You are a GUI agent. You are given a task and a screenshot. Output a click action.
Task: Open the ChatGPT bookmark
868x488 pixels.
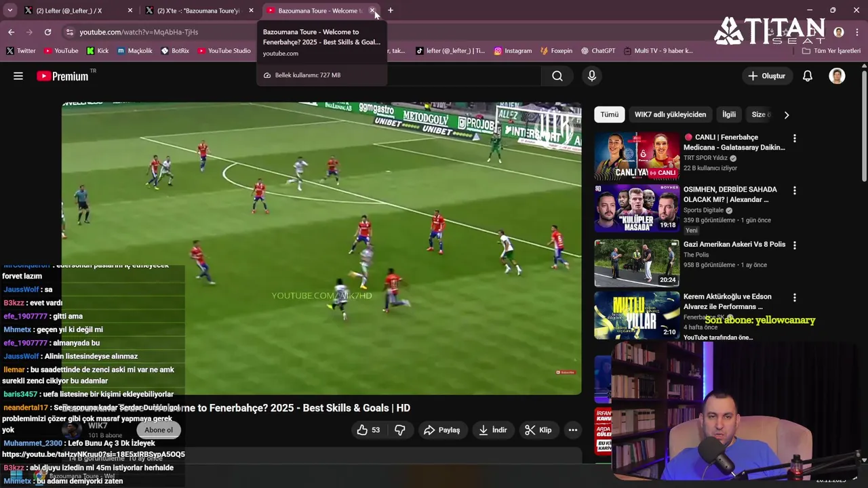(x=597, y=51)
